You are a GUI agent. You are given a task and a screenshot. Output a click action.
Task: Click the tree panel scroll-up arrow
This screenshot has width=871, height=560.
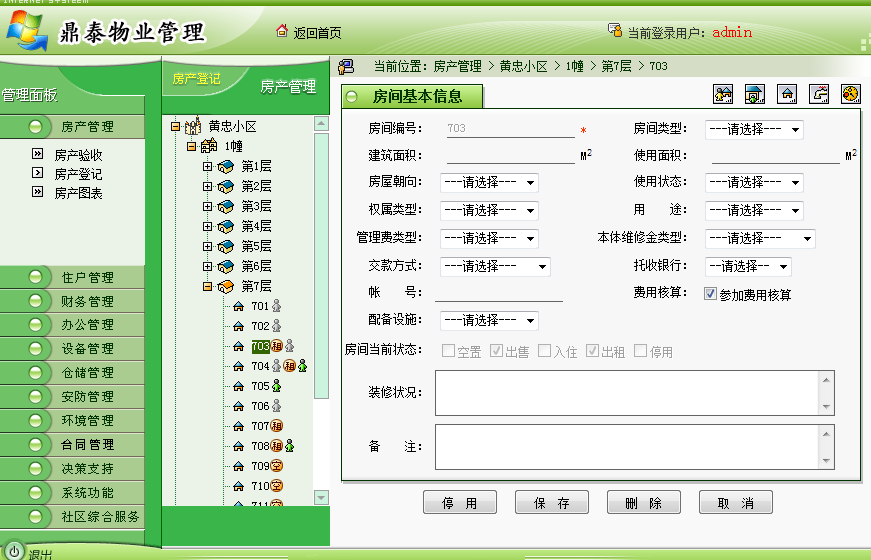[x=321, y=123]
